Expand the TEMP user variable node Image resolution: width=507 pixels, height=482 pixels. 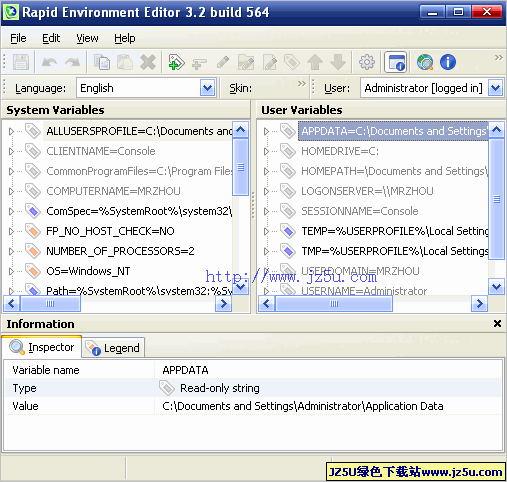pyautogui.click(x=266, y=231)
